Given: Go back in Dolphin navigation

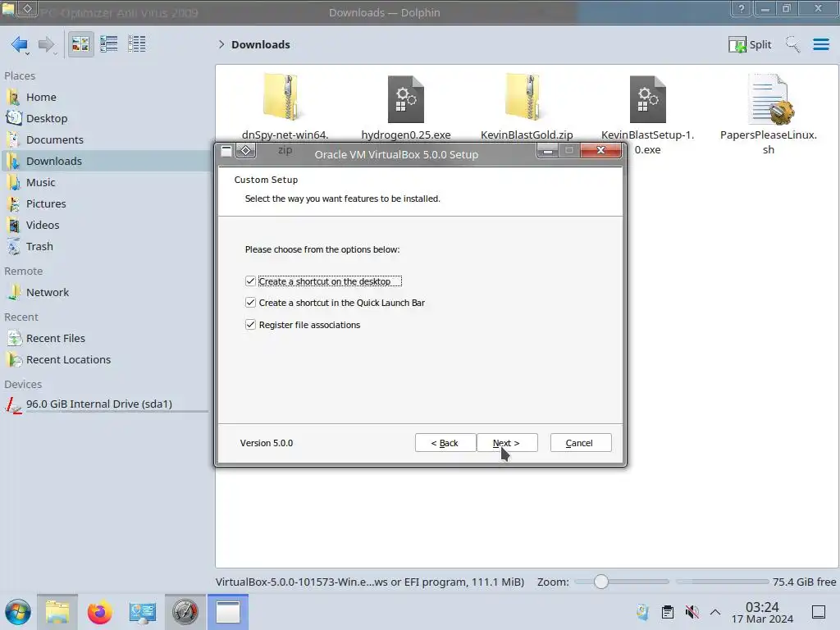Looking at the screenshot, I should pos(20,44).
